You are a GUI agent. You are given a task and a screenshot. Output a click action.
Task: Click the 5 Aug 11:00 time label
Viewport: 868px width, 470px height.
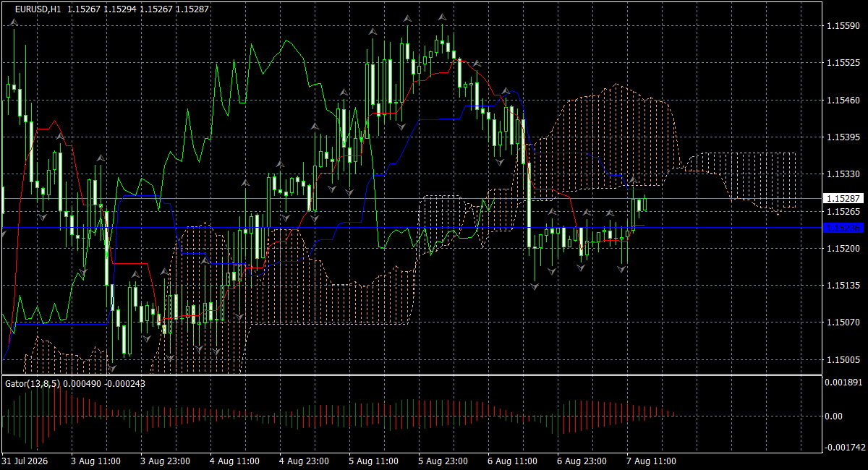(373, 461)
